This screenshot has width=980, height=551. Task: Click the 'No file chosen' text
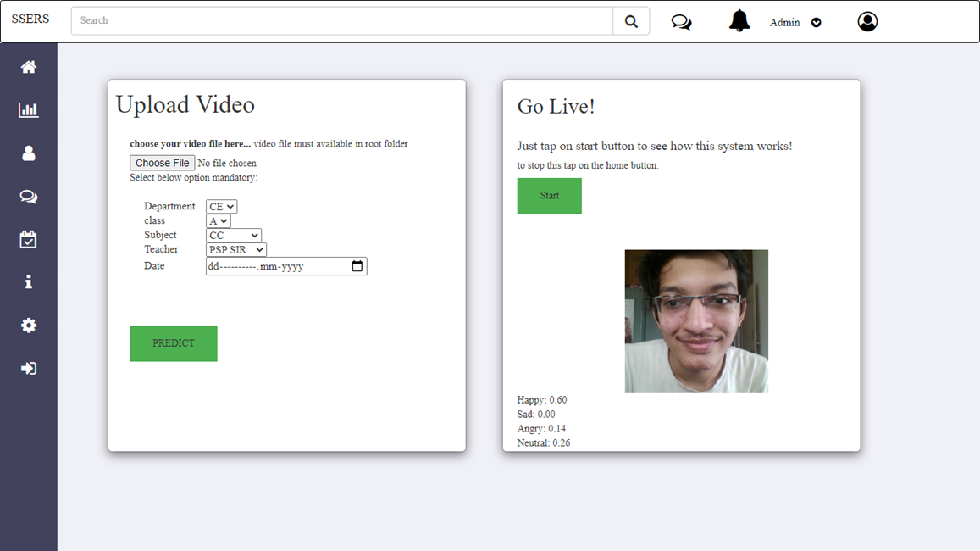[x=227, y=164]
